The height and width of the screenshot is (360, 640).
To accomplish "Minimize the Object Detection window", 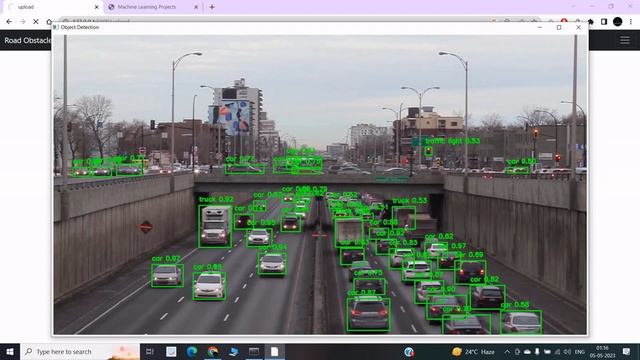I will (x=540, y=27).
